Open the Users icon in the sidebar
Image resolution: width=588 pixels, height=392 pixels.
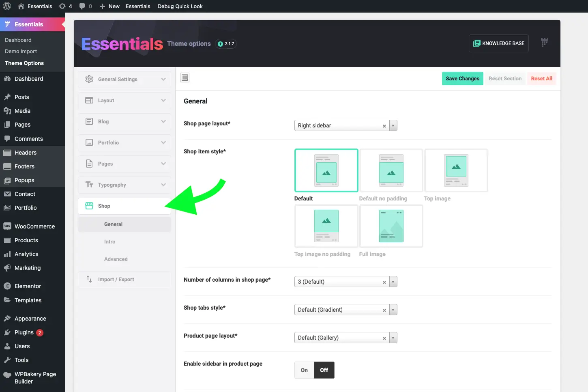pos(7,346)
